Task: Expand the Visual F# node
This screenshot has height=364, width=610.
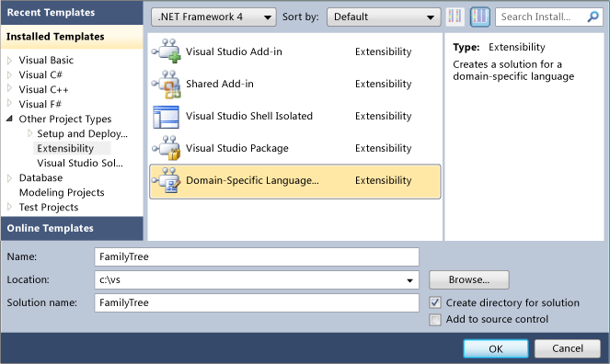Action: coord(10,104)
